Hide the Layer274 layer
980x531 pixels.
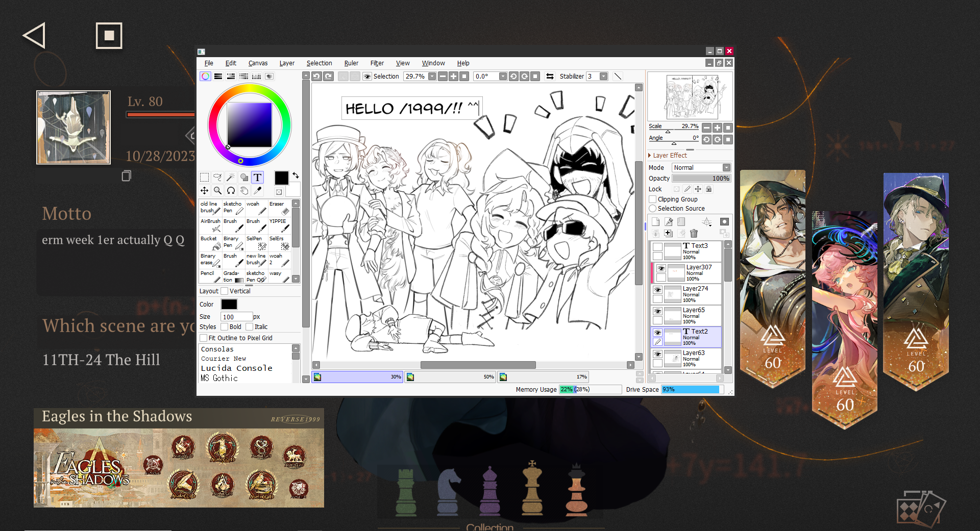point(658,290)
